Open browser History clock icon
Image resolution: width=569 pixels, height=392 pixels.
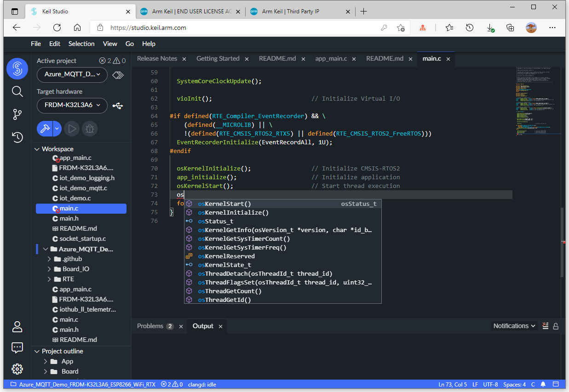470,28
